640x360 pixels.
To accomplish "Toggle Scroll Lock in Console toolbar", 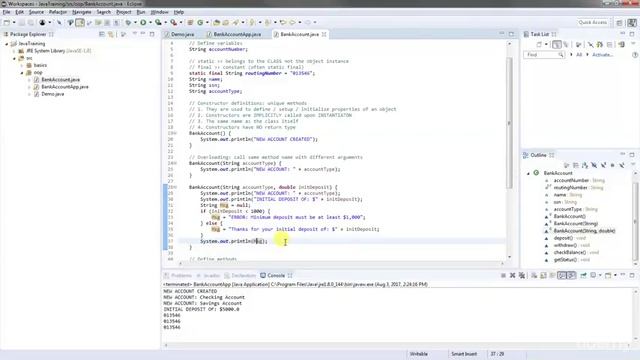I will tap(543, 276).
